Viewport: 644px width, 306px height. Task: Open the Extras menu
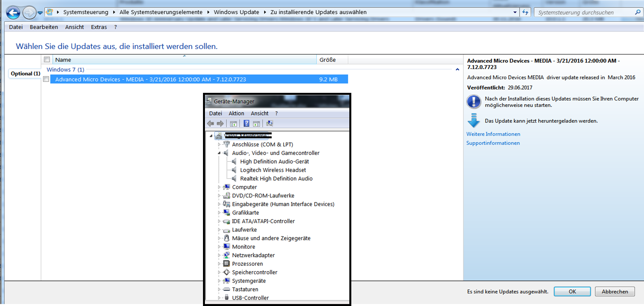tap(99, 27)
